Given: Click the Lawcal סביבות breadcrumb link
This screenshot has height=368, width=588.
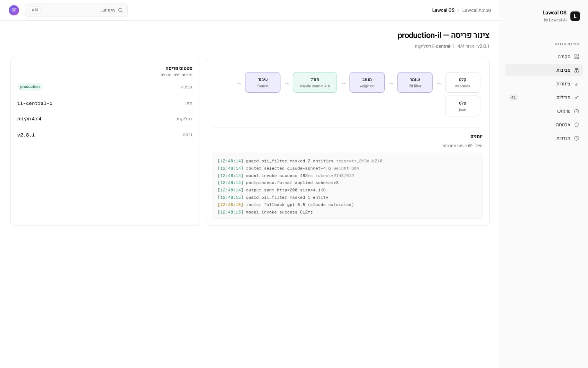Looking at the screenshot, I should point(476,10).
